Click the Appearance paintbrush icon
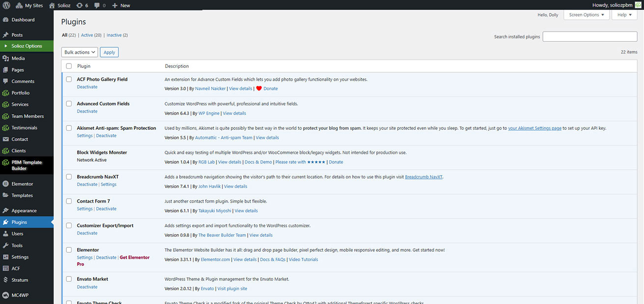 (x=6, y=211)
